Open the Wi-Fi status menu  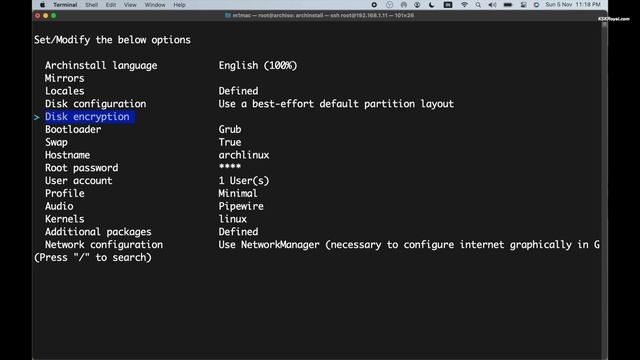[x=464, y=5]
